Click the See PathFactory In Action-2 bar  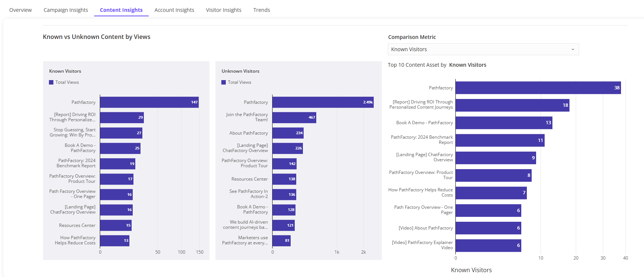point(284,194)
